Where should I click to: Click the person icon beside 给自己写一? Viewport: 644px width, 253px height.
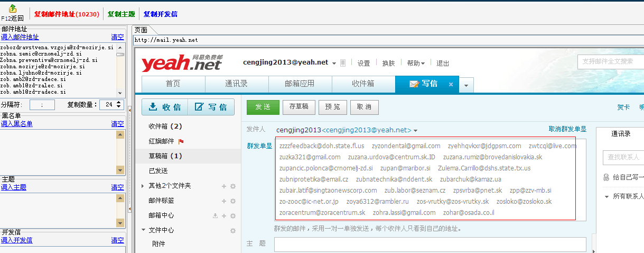pyautogui.click(x=606, y=178)
